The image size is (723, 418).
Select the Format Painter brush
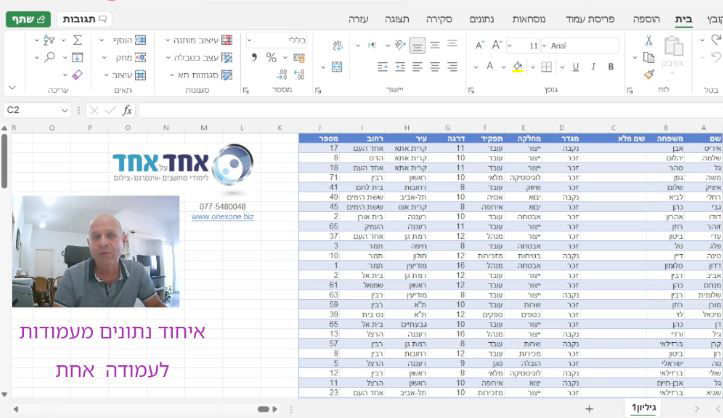tap(649, 74)
